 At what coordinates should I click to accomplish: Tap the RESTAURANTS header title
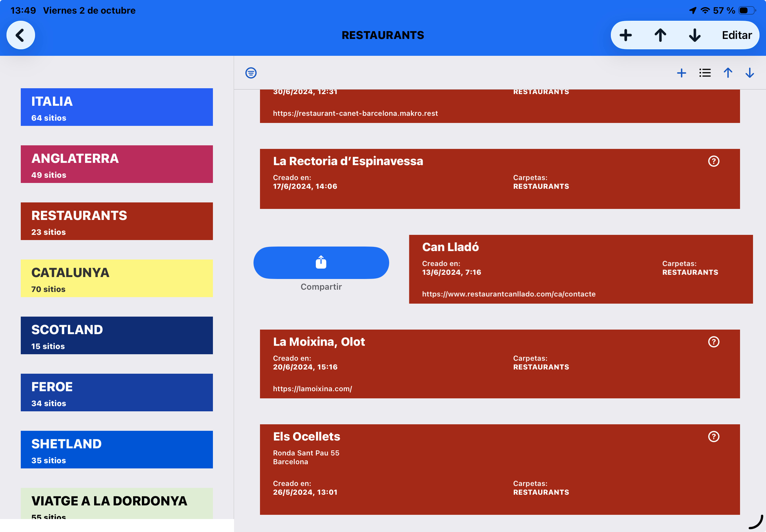coord(383,35)
